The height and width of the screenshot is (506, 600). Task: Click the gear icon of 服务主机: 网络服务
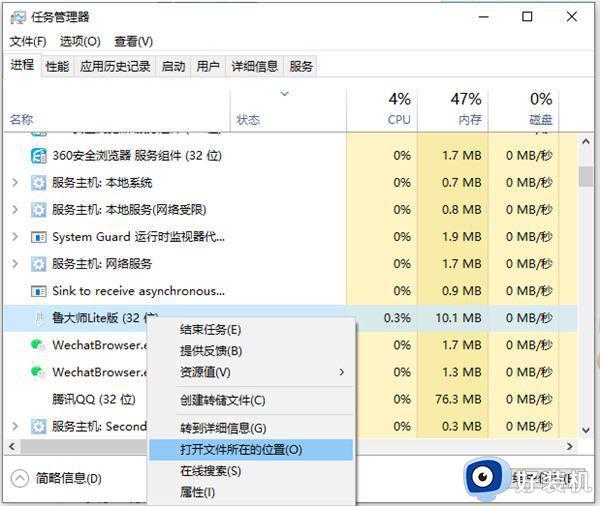tap(38, 264)
